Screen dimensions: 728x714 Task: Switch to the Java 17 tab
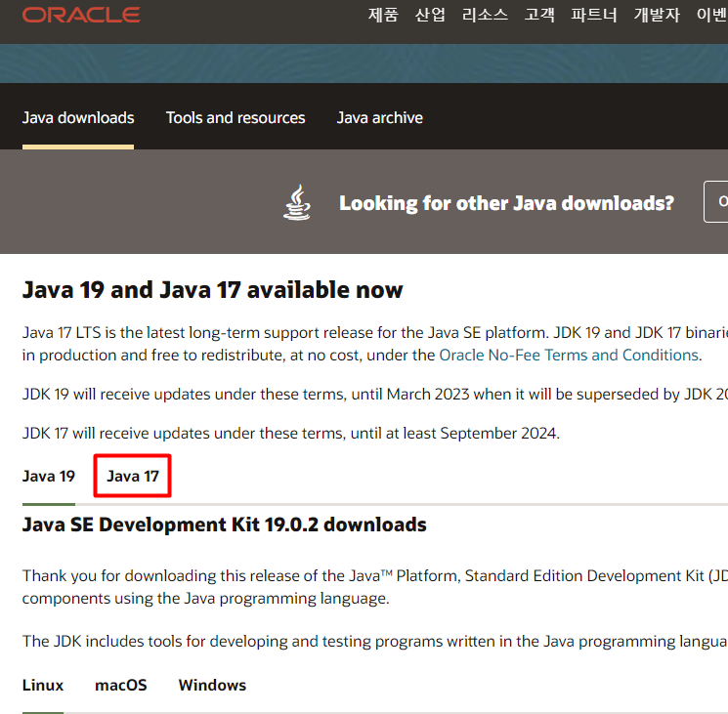[133, 477]
